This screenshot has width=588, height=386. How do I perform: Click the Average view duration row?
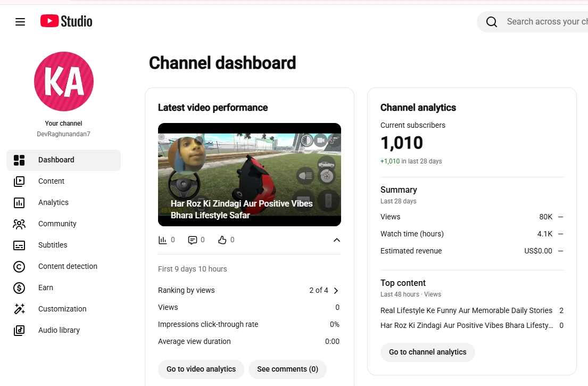250,341
